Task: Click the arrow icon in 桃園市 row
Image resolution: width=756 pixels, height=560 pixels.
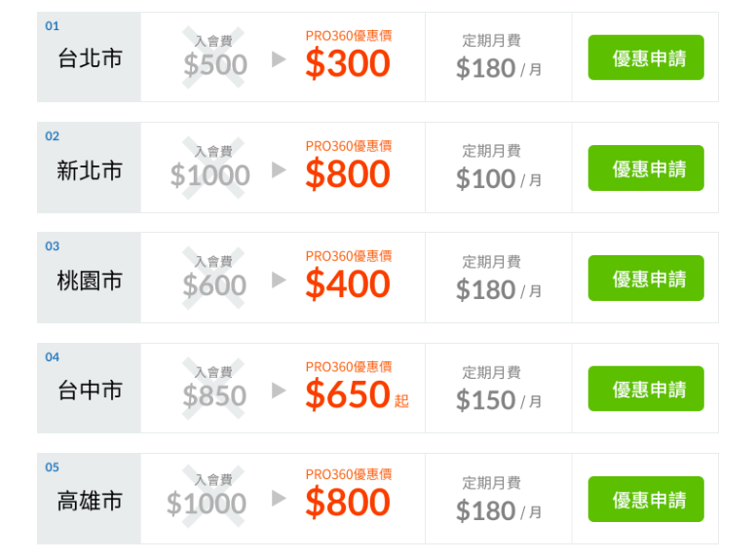Action: coord(279,280)
